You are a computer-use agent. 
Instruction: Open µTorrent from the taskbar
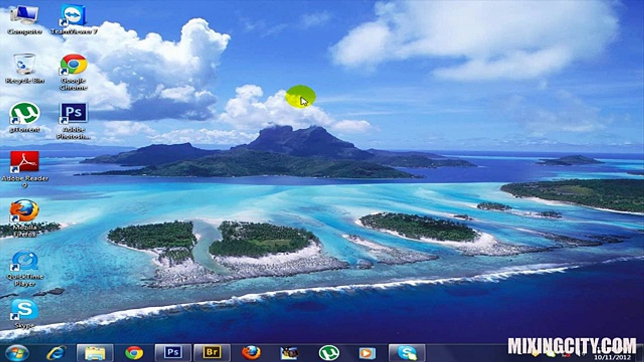(329, 352)
